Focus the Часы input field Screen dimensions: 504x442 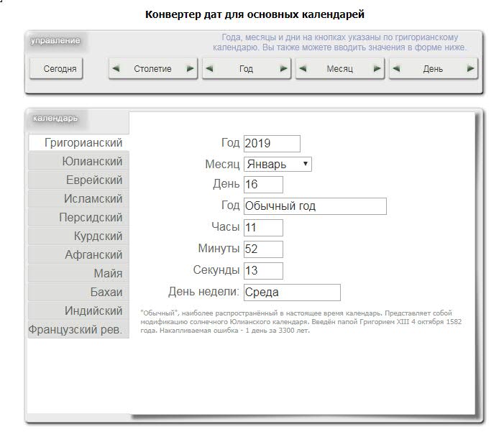263,228
